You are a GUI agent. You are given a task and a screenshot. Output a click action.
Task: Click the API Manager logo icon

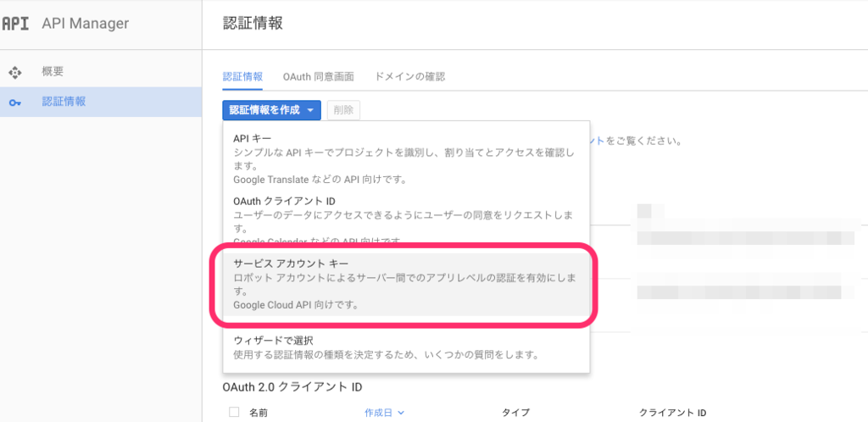(15, 25)
